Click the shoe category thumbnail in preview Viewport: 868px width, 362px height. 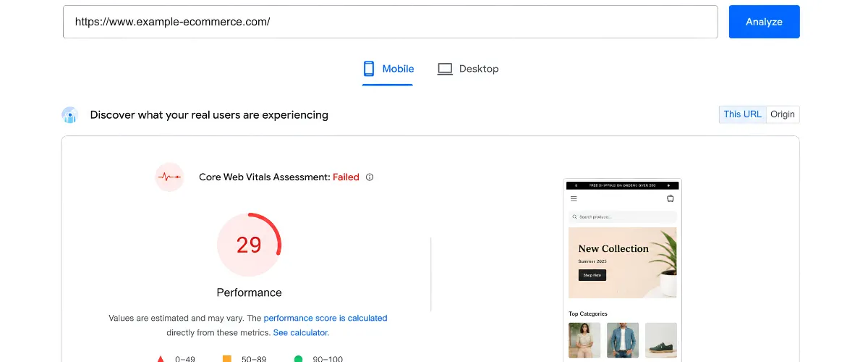(661, 340)
